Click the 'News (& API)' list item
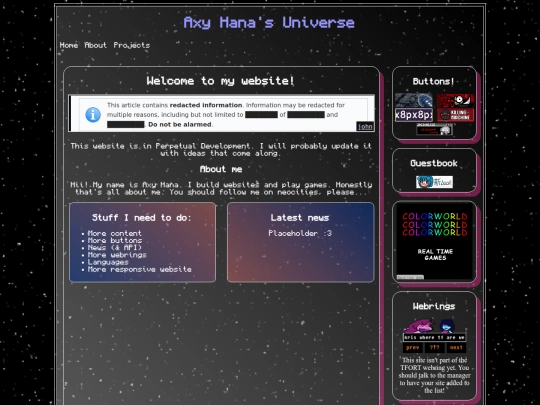This screenshot has width=540, height=405. point(115,248)
